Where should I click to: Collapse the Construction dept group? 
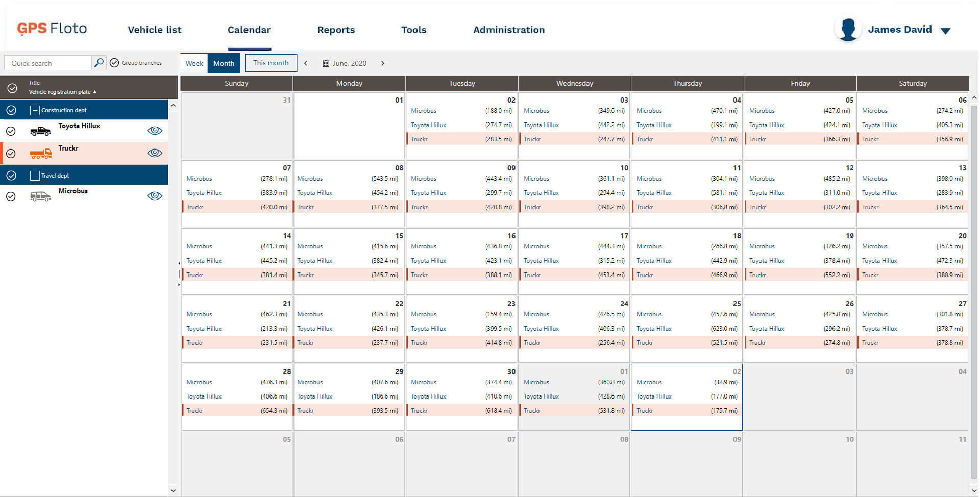coord(35,110)
